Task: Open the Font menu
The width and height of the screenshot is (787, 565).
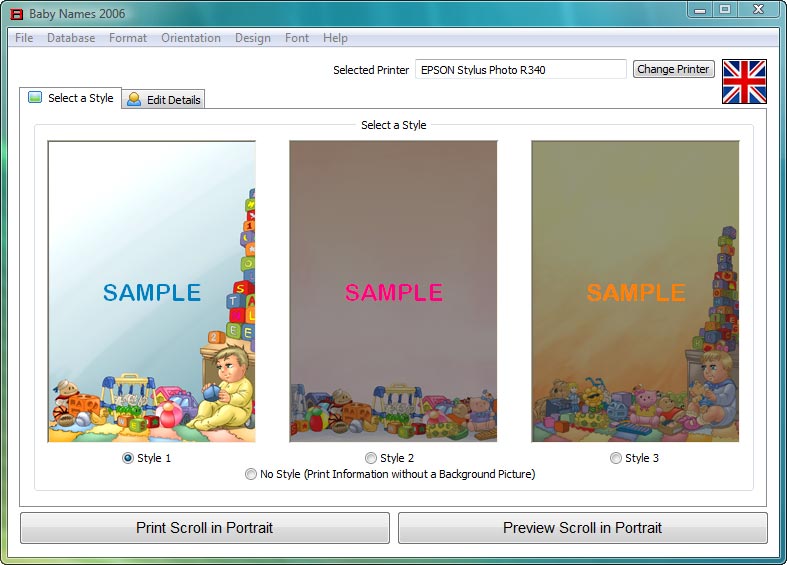Action: (297, 38)
